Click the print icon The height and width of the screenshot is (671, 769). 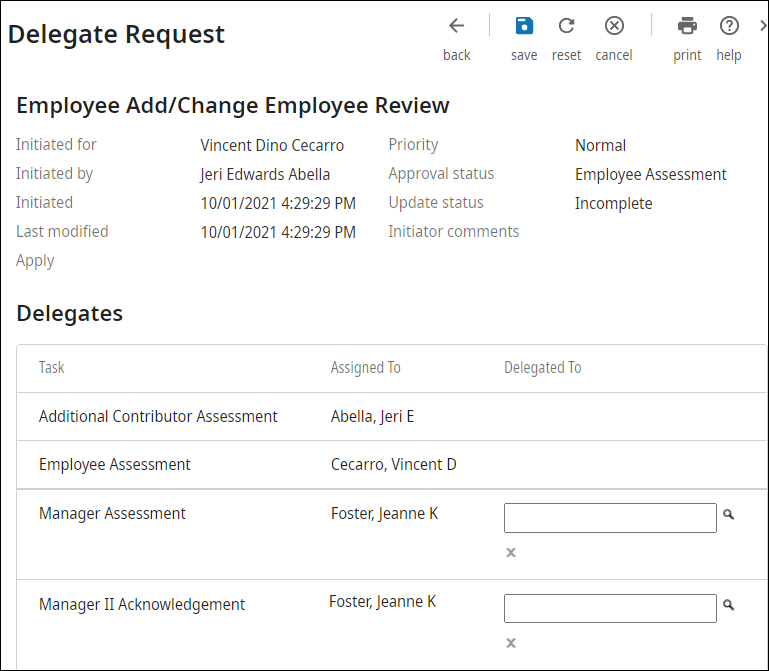pos(687,26)
